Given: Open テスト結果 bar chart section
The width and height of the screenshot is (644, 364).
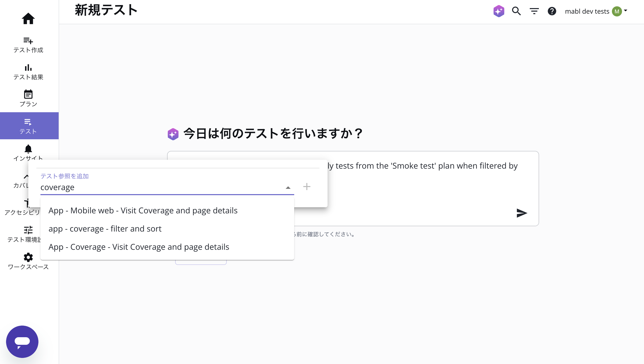Looking at the screenshot, I should point(28,72).
